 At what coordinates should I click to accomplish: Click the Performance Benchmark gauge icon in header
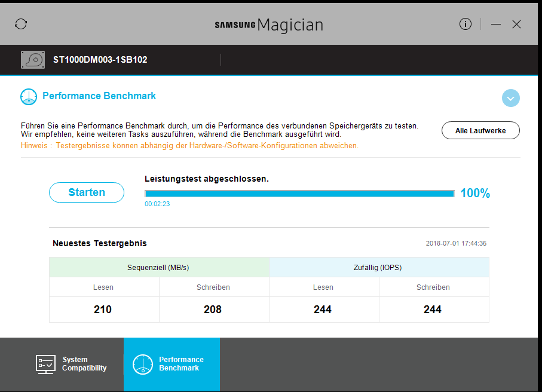29,96
